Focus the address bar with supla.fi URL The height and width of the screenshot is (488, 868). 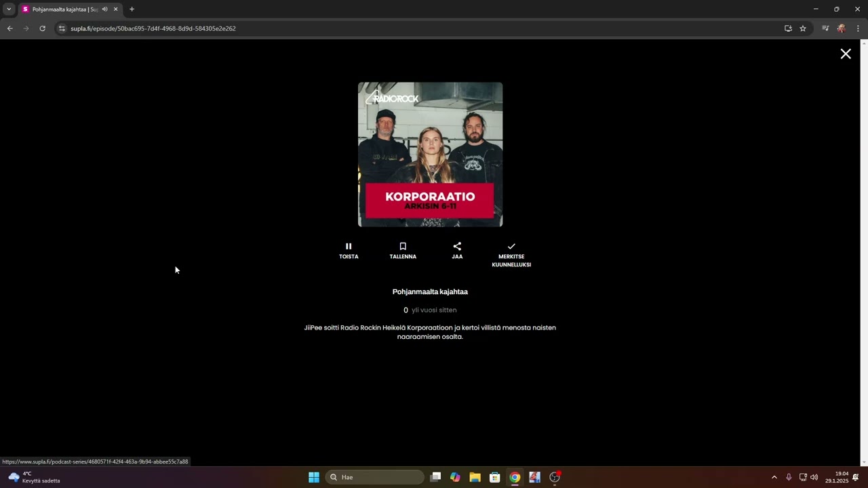click(x=420, y=28)
